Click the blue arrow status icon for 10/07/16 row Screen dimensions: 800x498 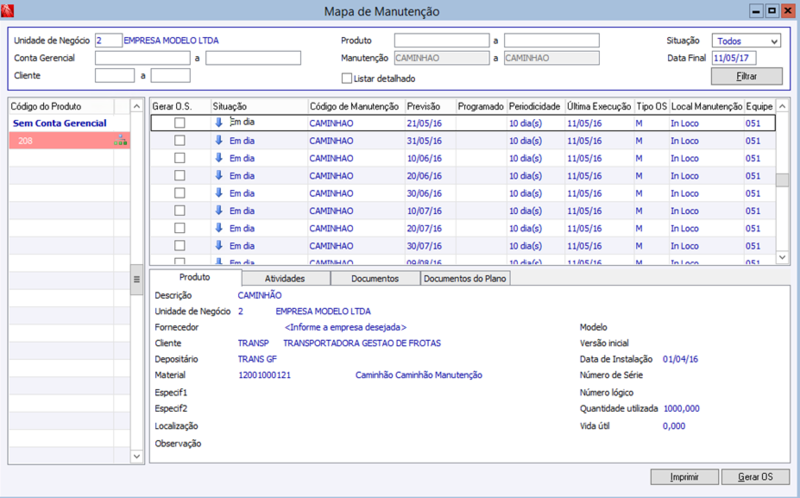point(219,210)
